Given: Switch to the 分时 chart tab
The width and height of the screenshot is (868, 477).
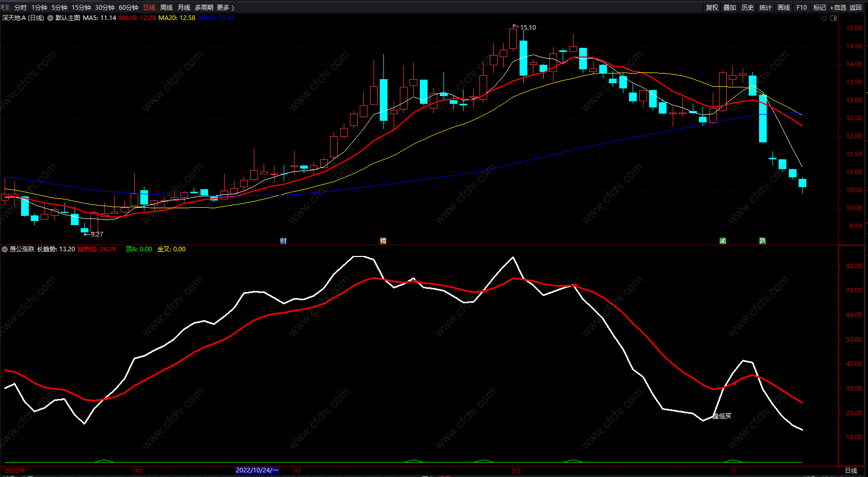Looking at the screenshot, I should [21, 7].
